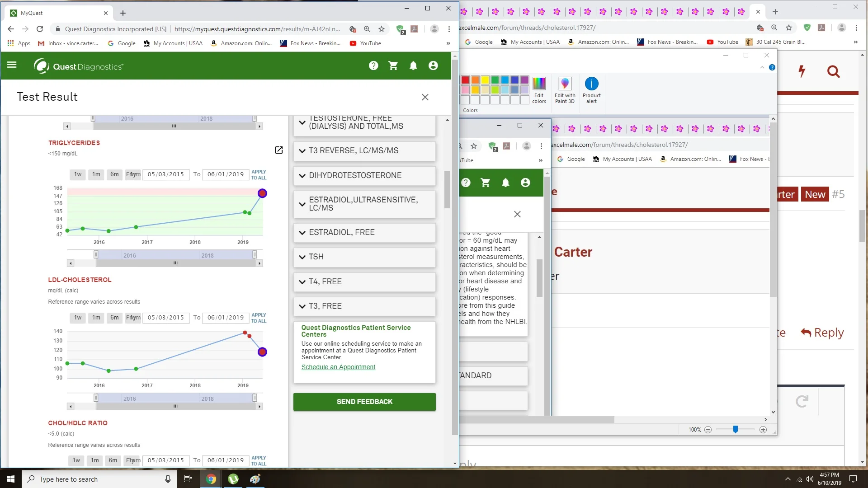The image size is (868, 488).
Task: Open Google Chrome from the taskbar
Action: tap(211, 479)
